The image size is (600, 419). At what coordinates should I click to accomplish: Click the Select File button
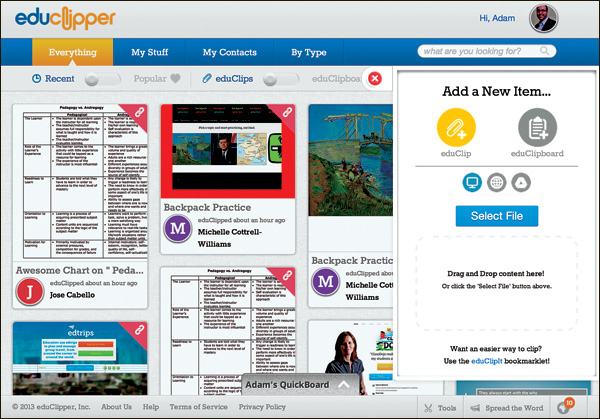497,216
